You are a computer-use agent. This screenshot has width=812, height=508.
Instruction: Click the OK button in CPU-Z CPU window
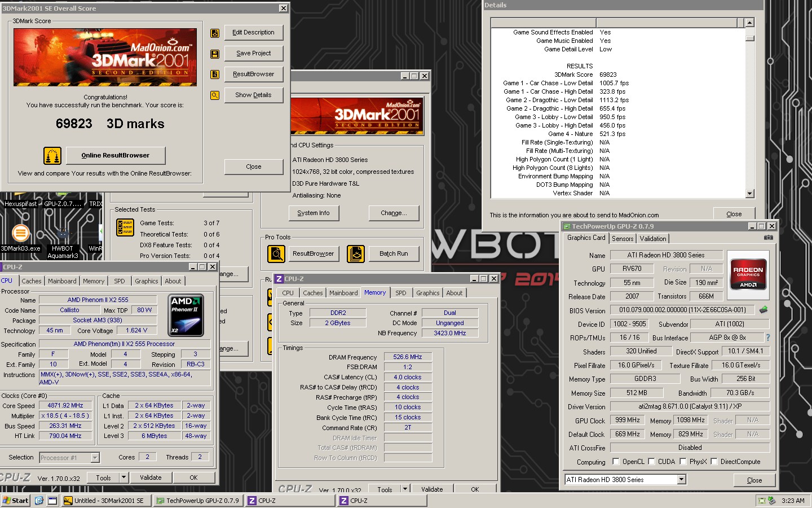pyautogui.click(x=193, y=478)
